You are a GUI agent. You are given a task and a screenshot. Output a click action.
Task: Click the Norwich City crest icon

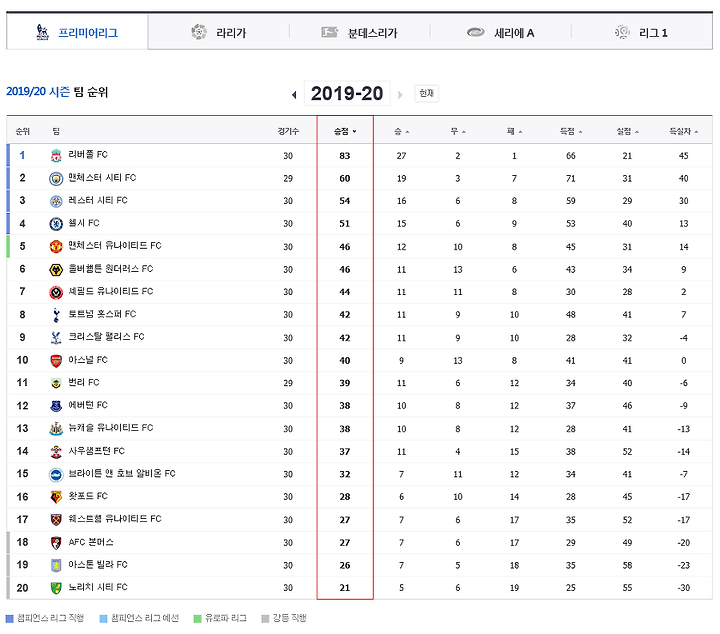tap(56, 588)
